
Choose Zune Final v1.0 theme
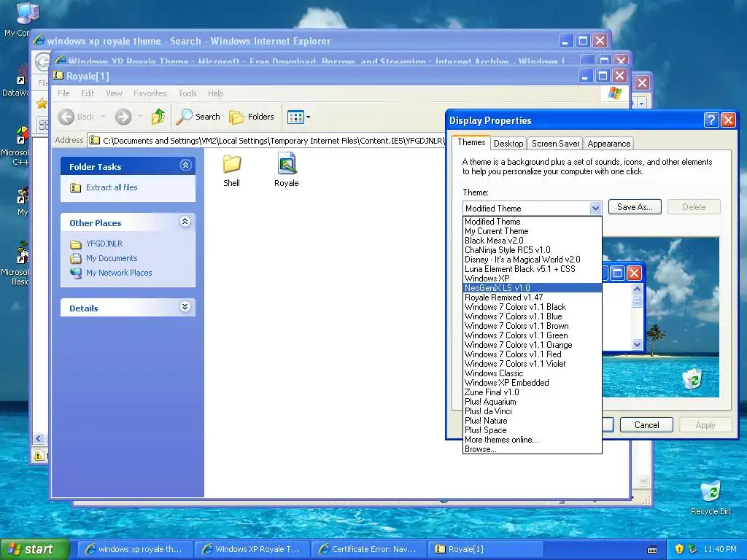[532, 392]
